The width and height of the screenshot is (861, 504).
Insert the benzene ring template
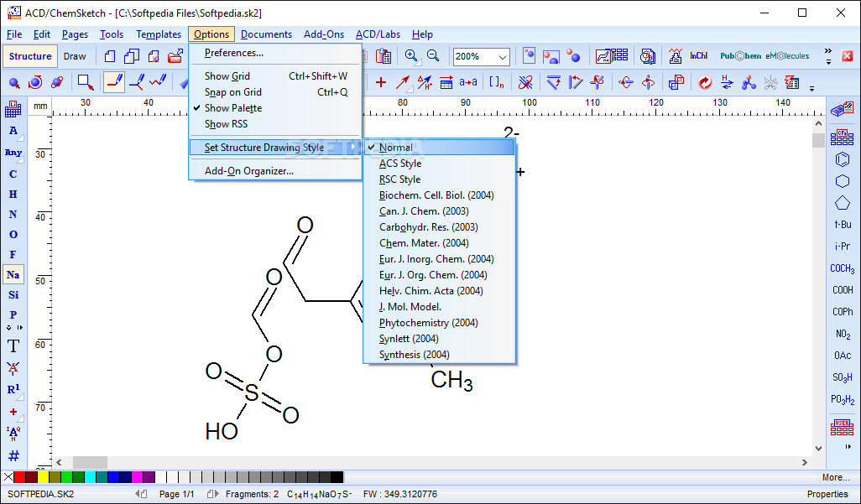click(x=842, y=159)
